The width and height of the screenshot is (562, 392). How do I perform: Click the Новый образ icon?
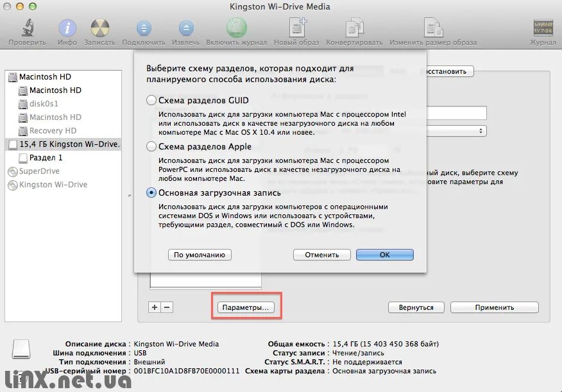297,27
